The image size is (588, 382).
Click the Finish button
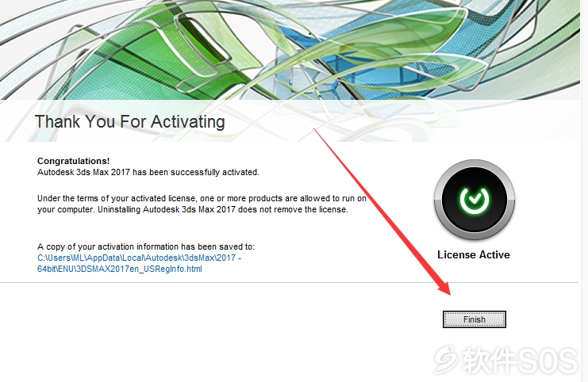point(475,319)
